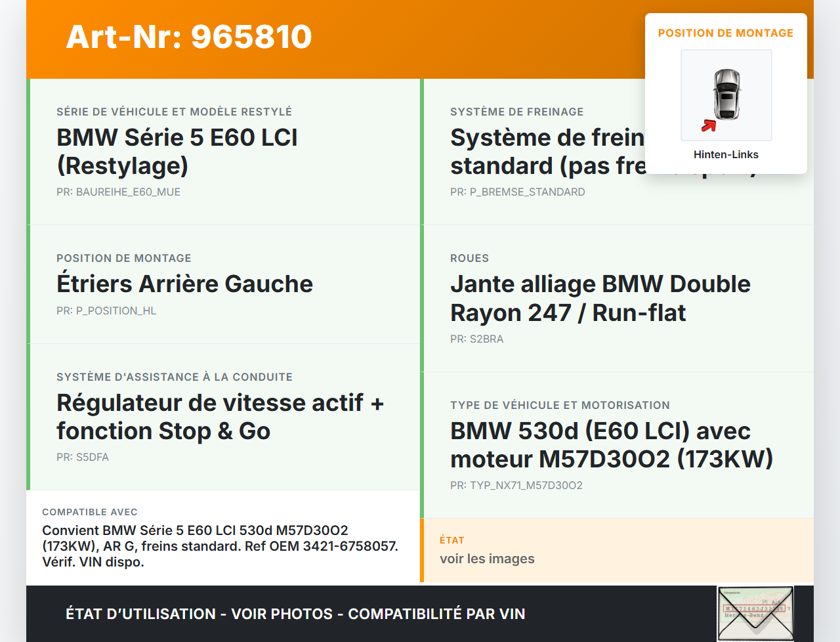
Task: Click PR: TYP_NX71_M57D30O2 code
Action: [x=516, y=485]
